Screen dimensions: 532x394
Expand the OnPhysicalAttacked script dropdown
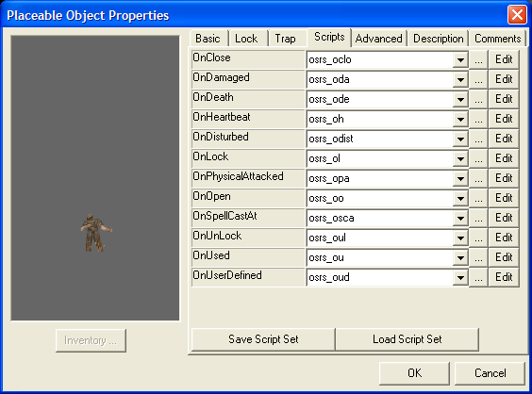click(x=460, y=179)
